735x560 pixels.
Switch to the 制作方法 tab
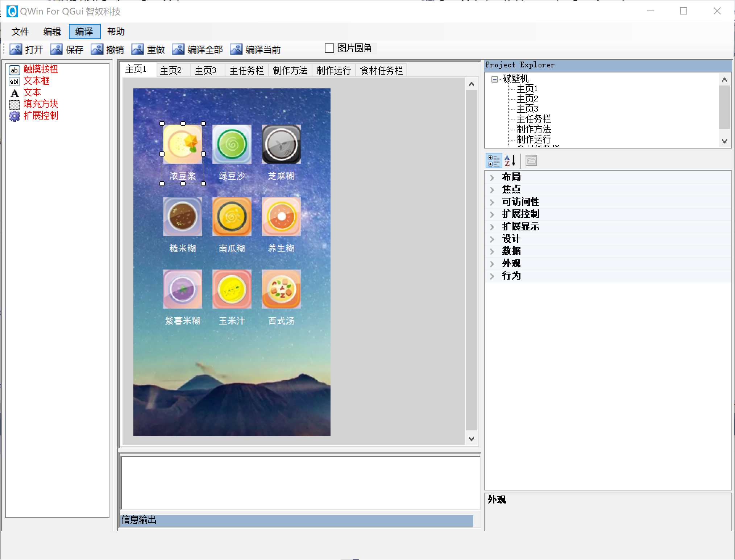click(290, 70)
